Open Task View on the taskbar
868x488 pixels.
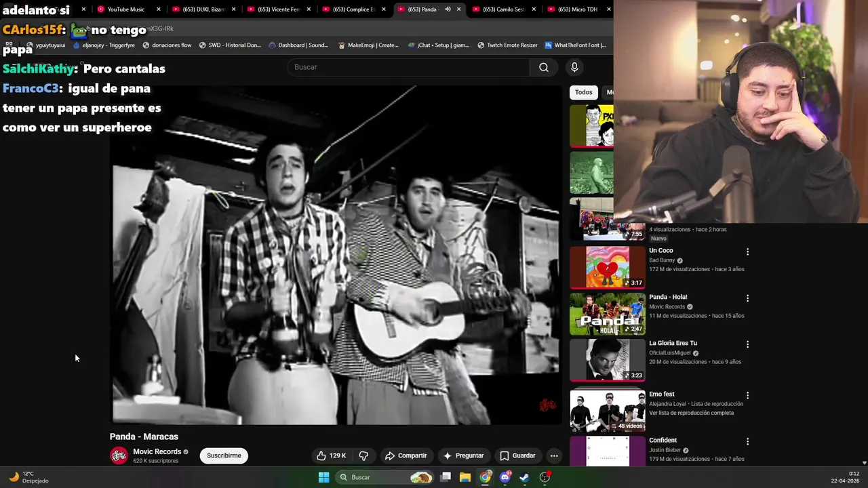click(x=446, y=477)
